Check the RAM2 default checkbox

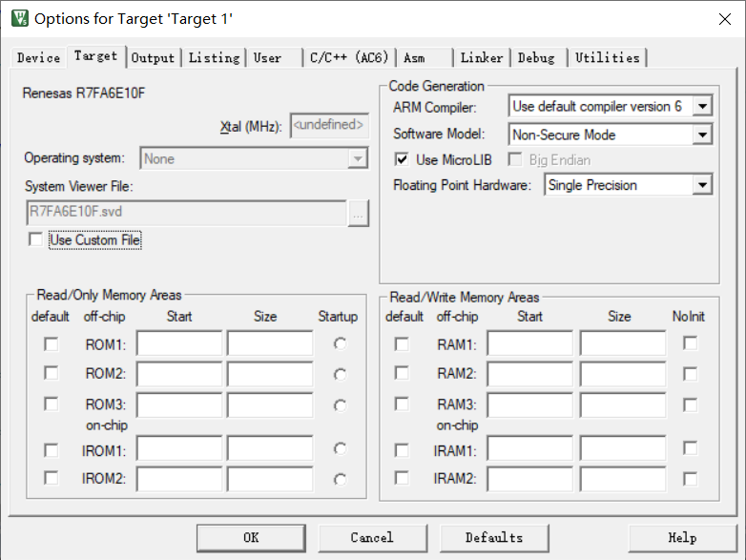pos(402,373)
